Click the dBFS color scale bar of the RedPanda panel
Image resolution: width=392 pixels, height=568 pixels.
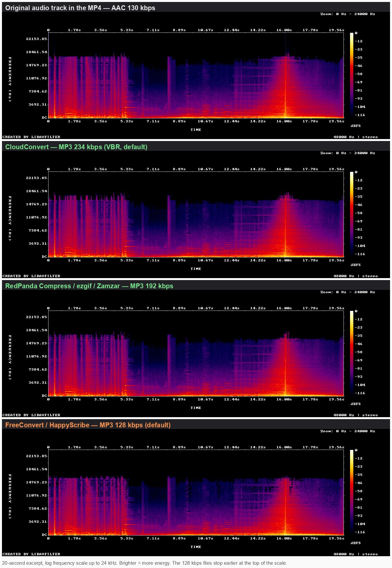pyautogui.click(x=351, y=353)
